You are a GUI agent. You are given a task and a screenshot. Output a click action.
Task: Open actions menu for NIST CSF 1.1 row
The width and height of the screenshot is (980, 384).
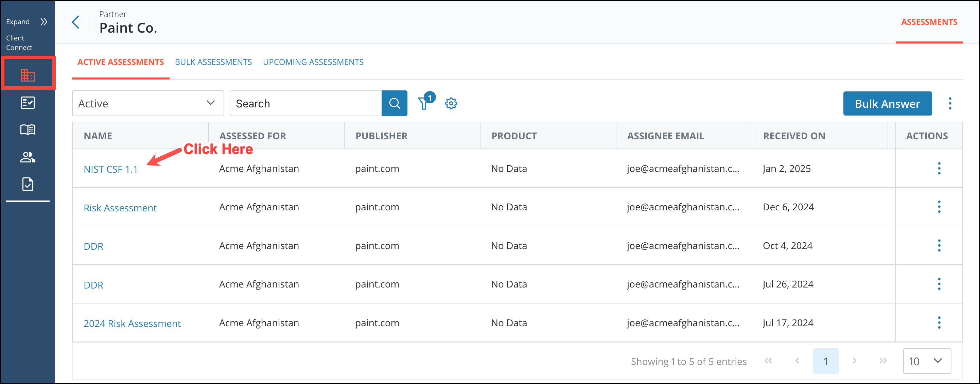939,168
